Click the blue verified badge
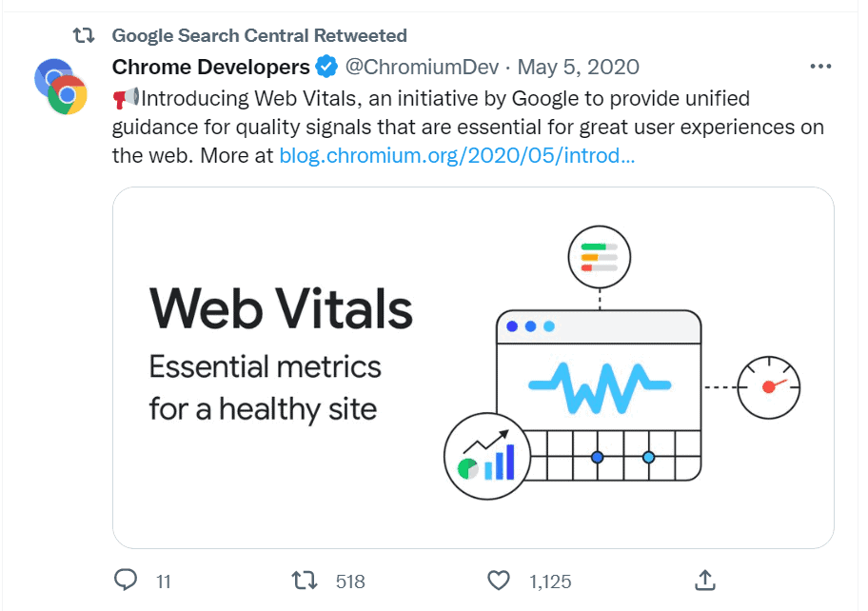 [326, 67]
